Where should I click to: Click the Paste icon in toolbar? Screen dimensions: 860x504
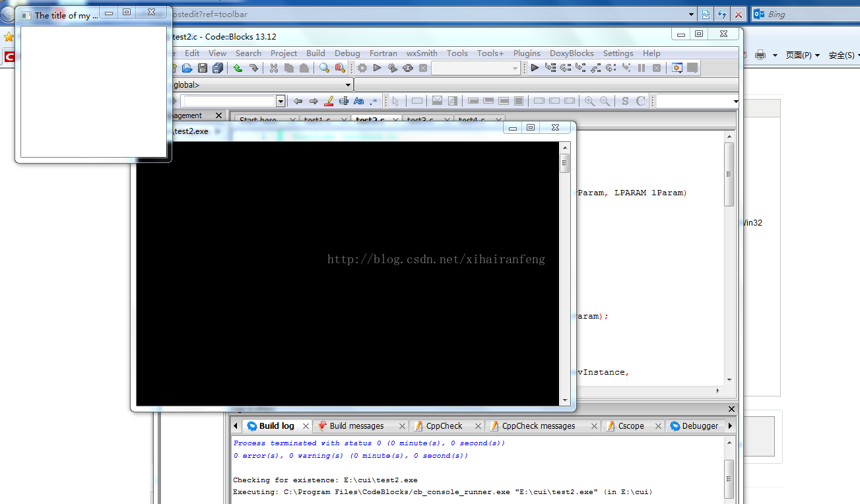[x=304, y=68]
